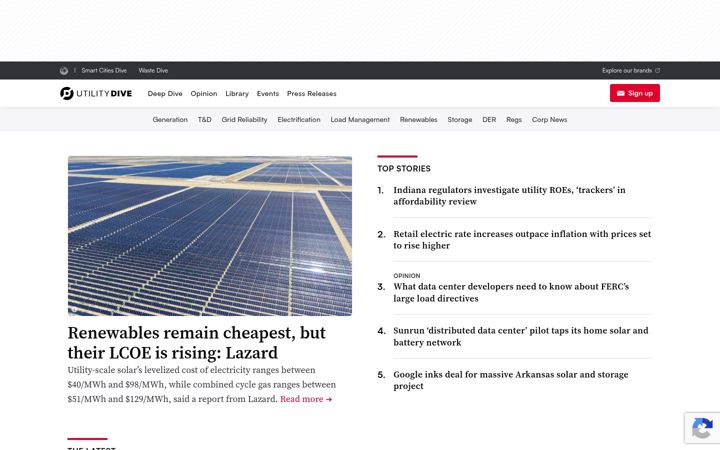Click the OPINION label above story 3
The height and width of the screenshot is (450, 720).
[407, 276]
